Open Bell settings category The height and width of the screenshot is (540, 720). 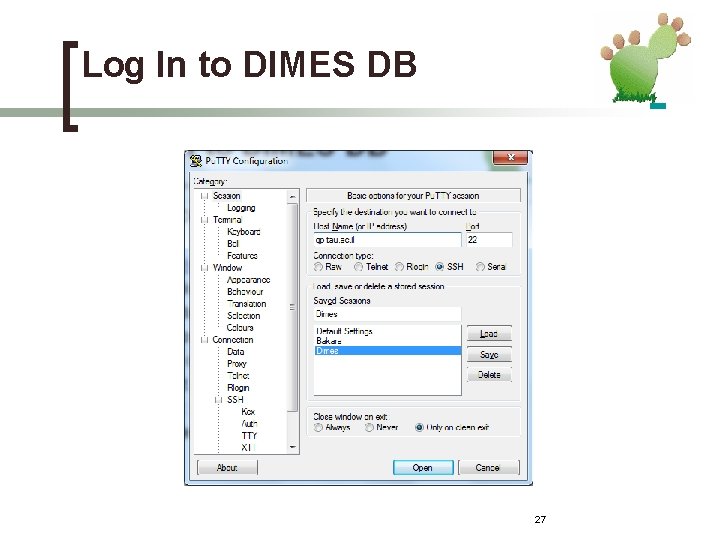[x=233, y=244]
